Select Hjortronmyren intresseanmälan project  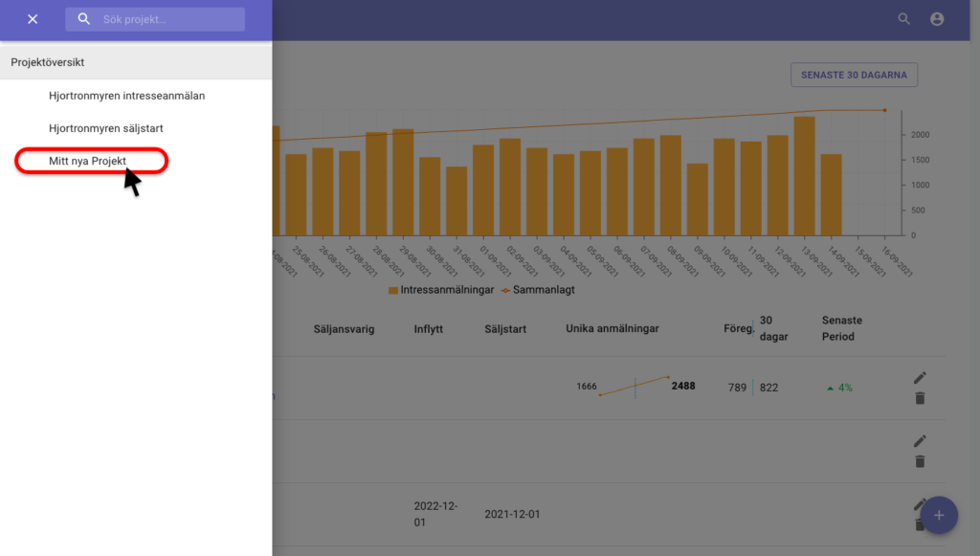(x=127, y=96)
